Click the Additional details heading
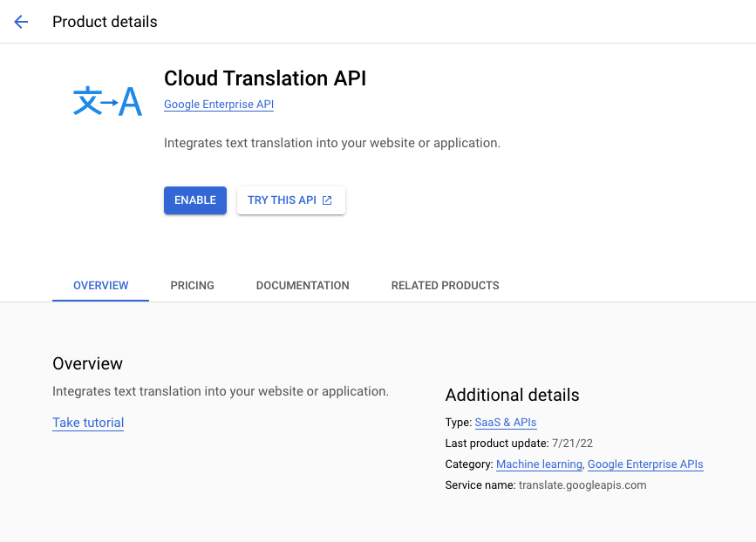The image size is (756, 542). (x=512, y=395)
